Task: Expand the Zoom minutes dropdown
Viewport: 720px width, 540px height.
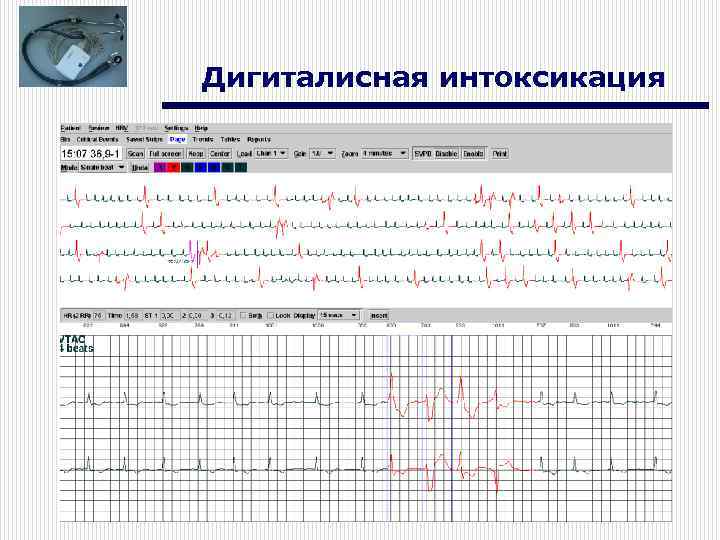Action: (384, 153)
